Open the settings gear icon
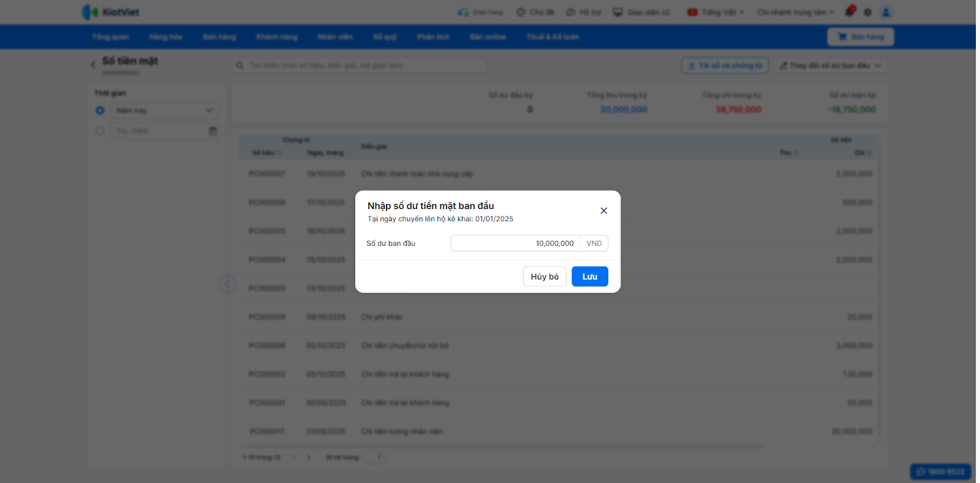The image size is (980, 483). (x=867, y=12)
